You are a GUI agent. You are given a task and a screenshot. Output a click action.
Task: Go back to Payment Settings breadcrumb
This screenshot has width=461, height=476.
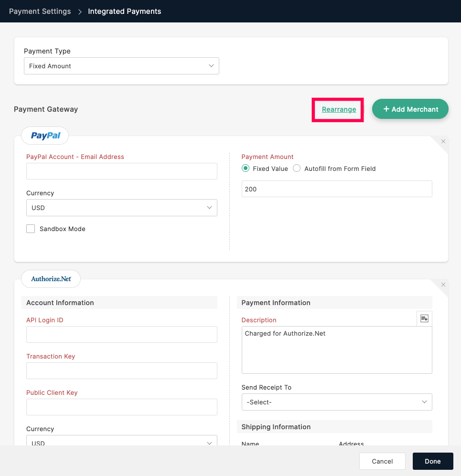40,11
